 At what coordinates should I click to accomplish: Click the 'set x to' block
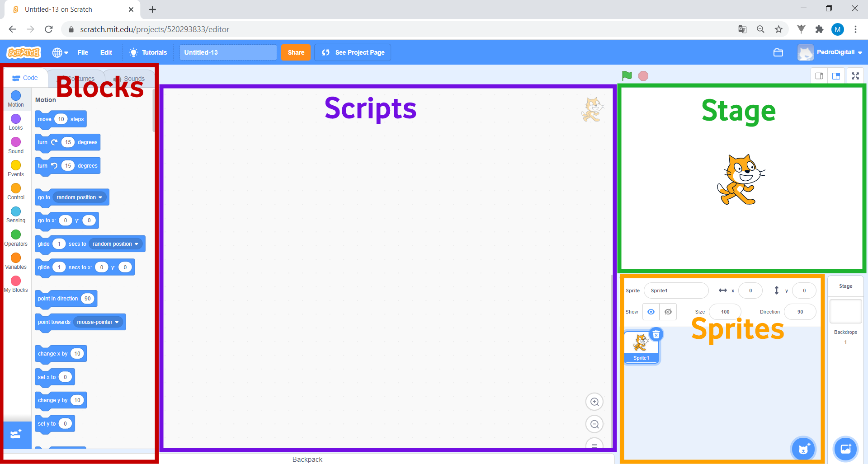point(55,377)
